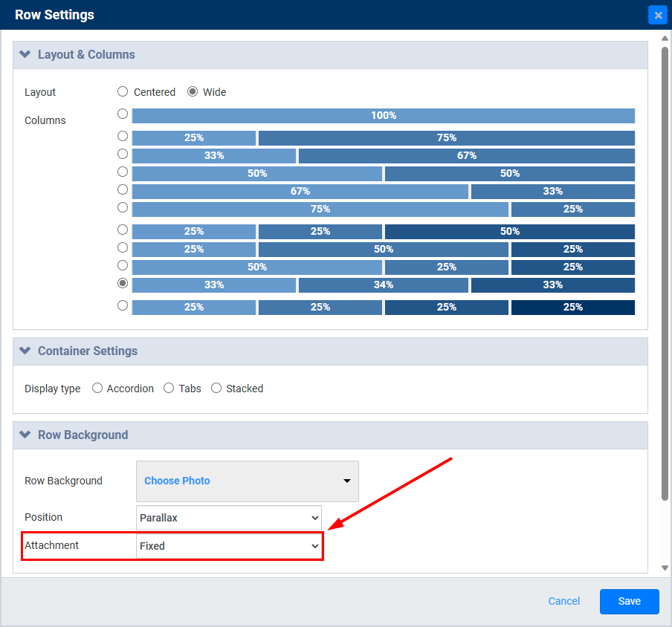Open the Attachment dropdown showing Fixed
672x627 pixels.
(229, 546)
